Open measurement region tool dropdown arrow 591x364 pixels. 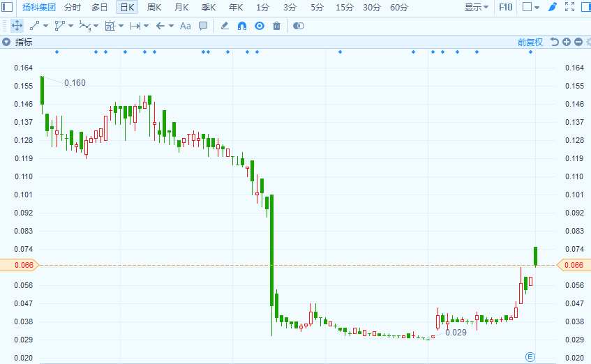pos(121,26)
